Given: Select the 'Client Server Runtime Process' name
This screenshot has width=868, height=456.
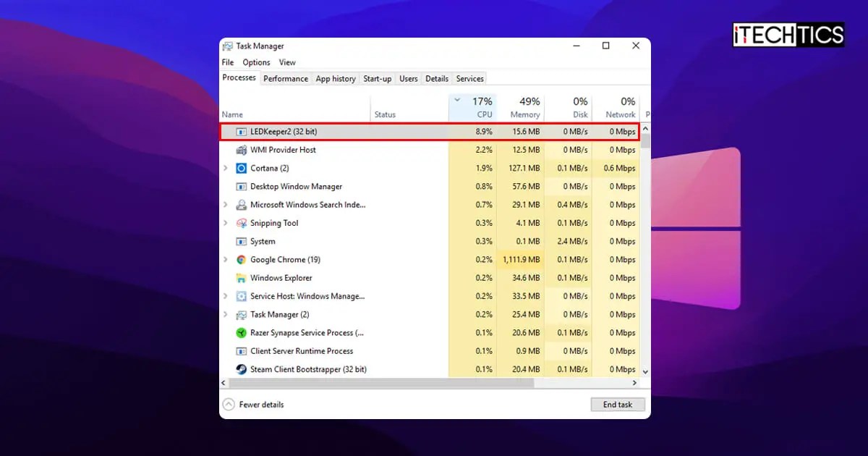Looking at the screenshot, I should pos(302,351).
